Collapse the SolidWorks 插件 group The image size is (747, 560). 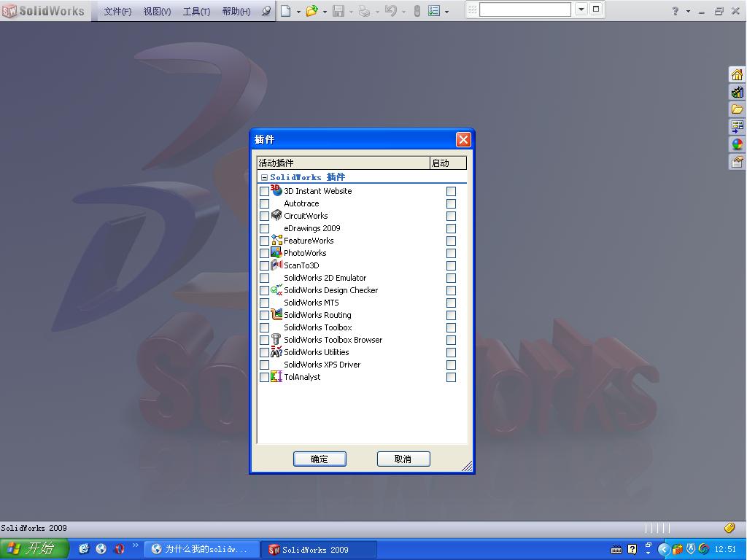click(264, 178)
